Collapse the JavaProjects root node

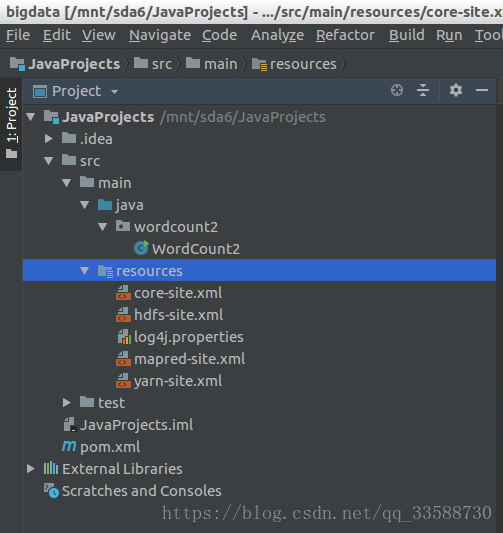pyautogui.click(x=31, y=117)
